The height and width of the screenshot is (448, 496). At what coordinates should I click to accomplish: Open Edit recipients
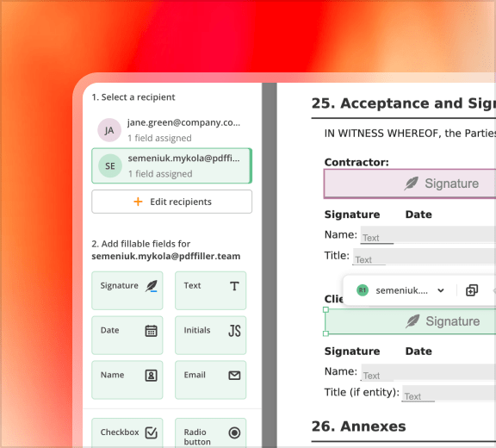point(171,202)
